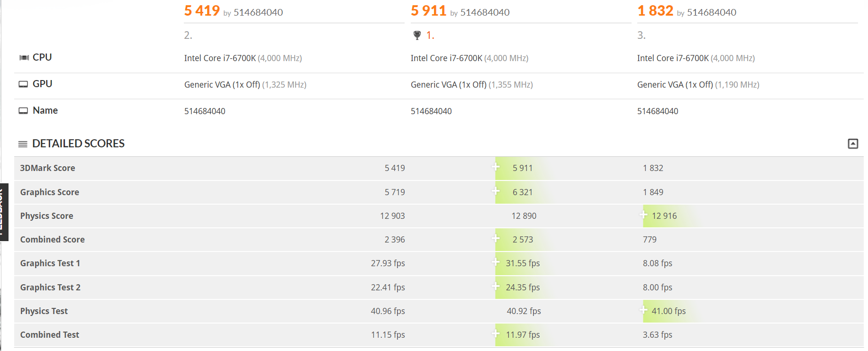The image size is (868, 351).
Task: Click the plus icon beside 2 573
Action: tap(496, 238)
